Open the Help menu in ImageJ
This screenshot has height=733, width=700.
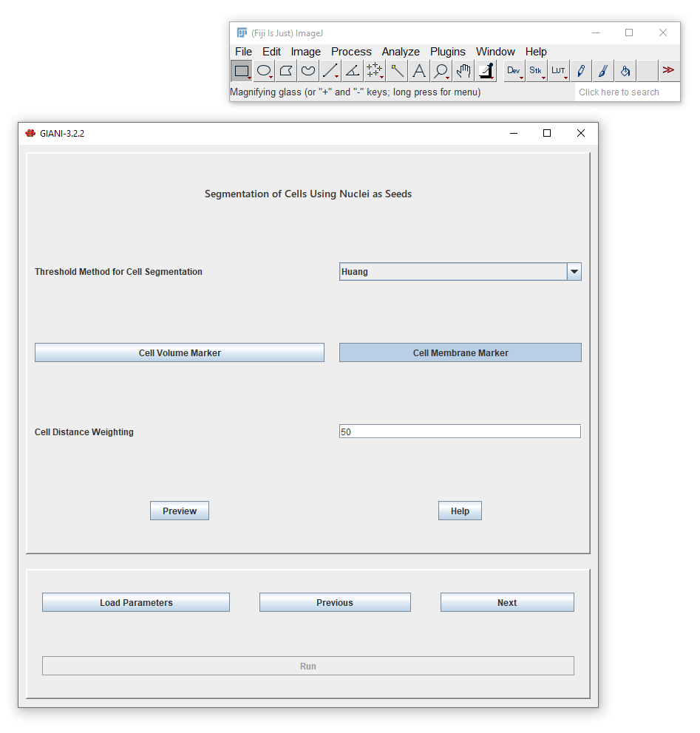536,52
